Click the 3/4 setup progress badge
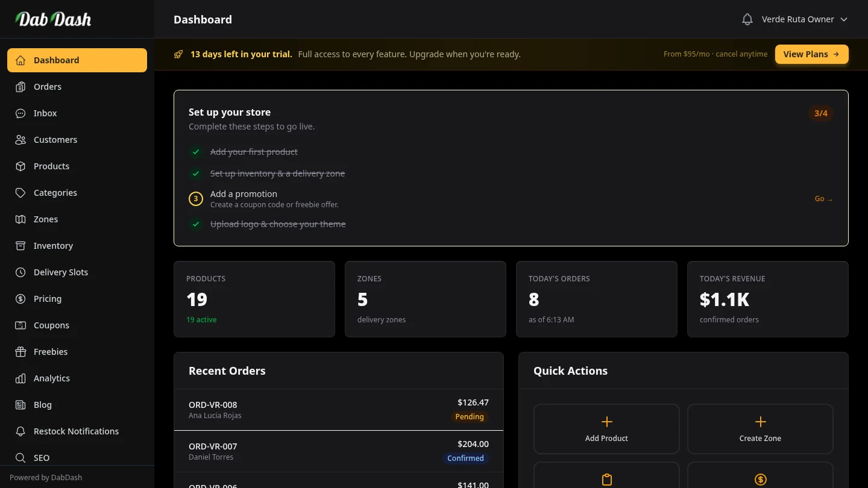Image resolution: width=868 pixels, height=488 pixels. [821, 113]
